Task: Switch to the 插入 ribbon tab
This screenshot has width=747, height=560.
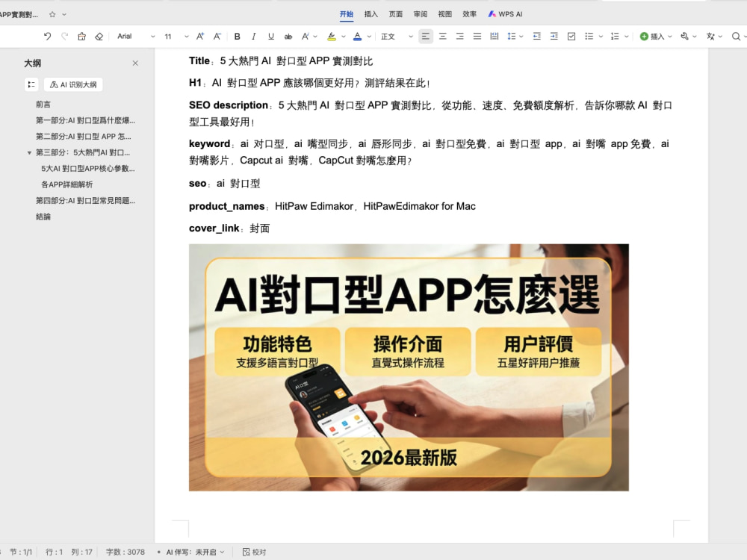Action: pyautogui.click(x=371, y=14)
